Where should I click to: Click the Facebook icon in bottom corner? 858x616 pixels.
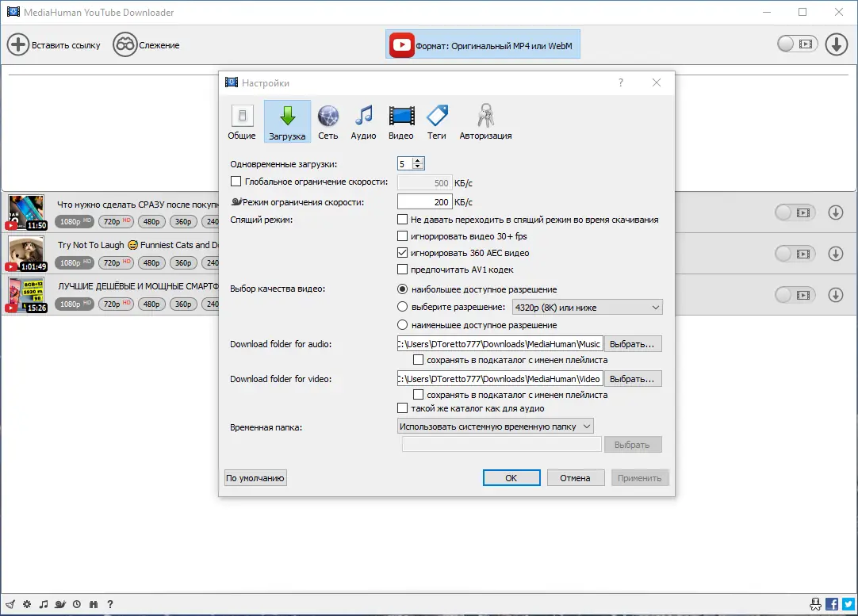pyautogui.click(x=831, y=603)
